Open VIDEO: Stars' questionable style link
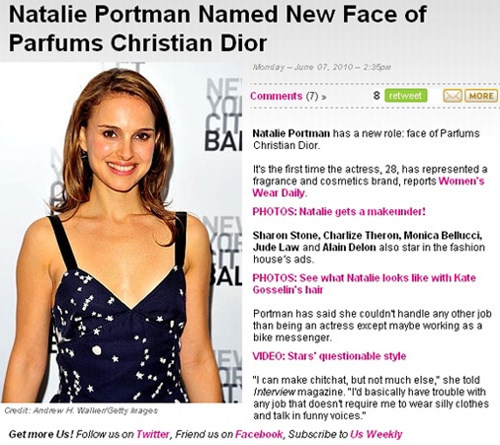This screenshot has width=500, height=445. pyautogui.click(x=329, y=356)
